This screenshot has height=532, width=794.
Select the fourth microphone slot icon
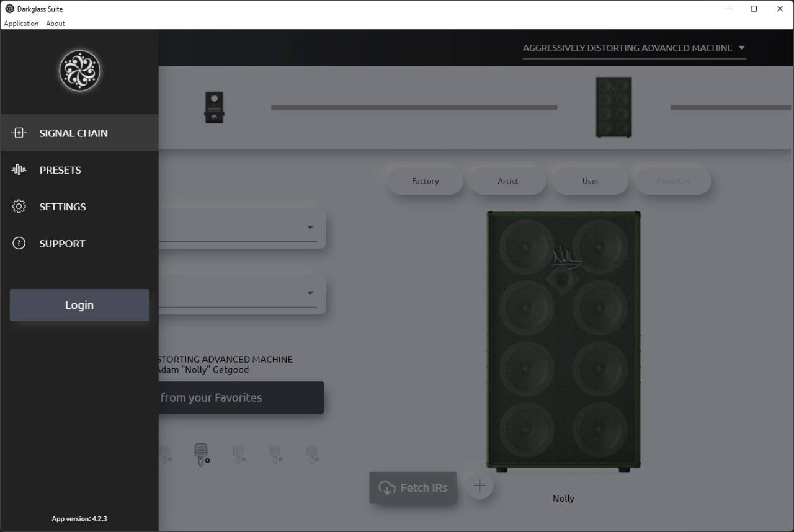click(275, 454)
